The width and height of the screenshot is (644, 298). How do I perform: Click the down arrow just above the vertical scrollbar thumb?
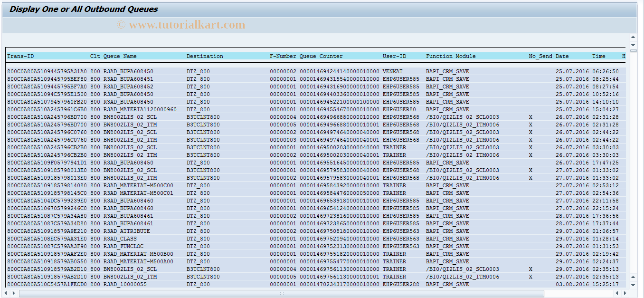tap(633, 44)
